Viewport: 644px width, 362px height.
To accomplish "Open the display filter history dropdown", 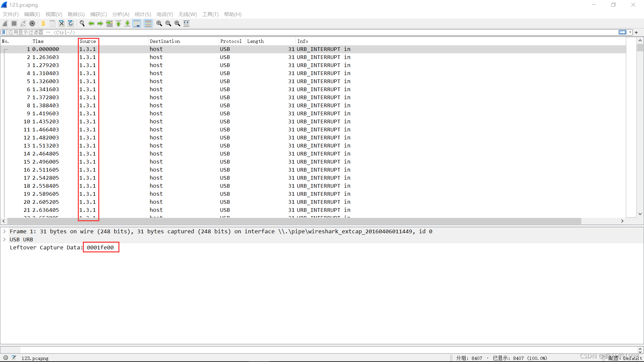I will click(630, 32).
